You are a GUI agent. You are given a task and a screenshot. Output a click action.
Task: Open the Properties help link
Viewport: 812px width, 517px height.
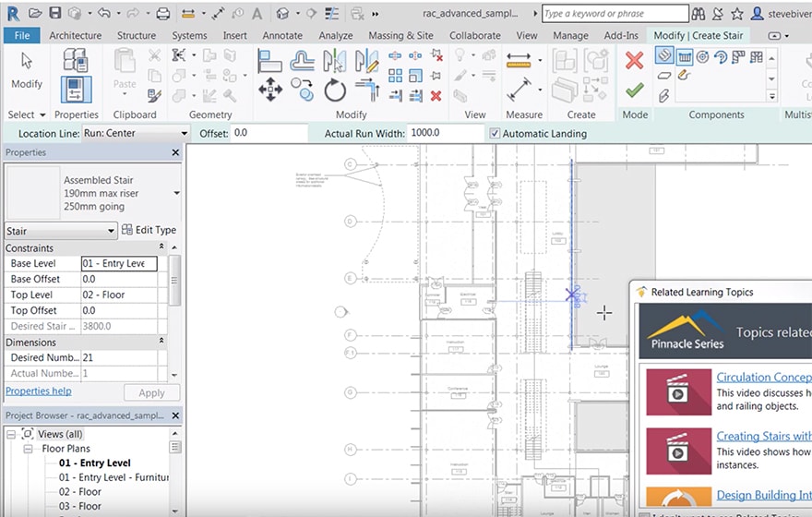coord(39,391)
